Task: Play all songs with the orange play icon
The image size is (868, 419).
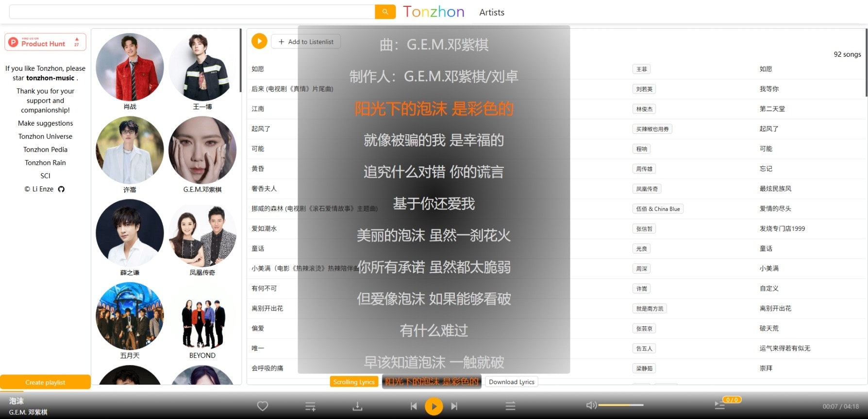Action: tap(259, 41)
